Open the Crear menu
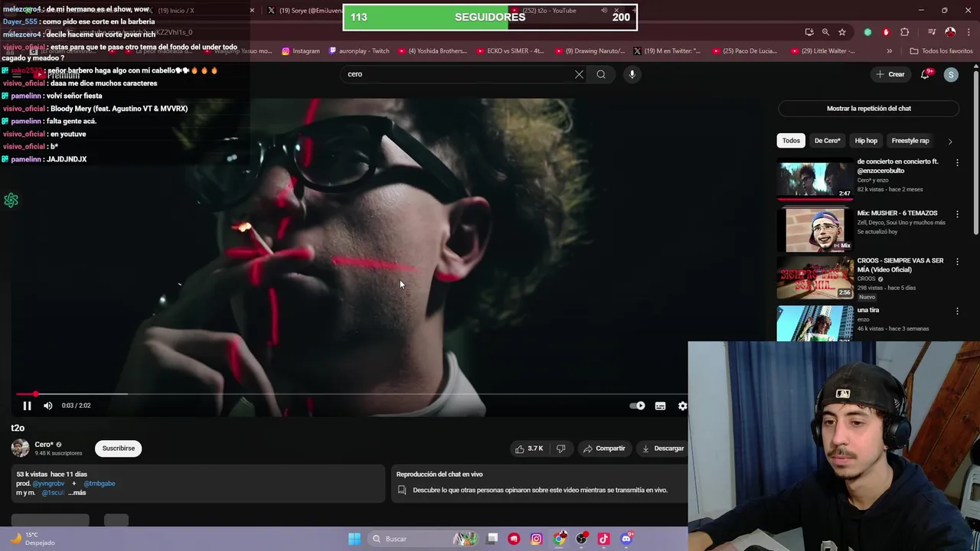 tap(891, 74)
